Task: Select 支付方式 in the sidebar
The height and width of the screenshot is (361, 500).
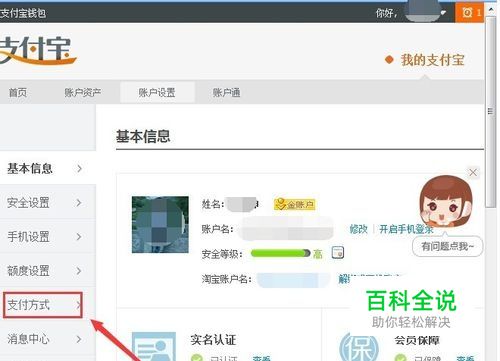Action: 43,305
